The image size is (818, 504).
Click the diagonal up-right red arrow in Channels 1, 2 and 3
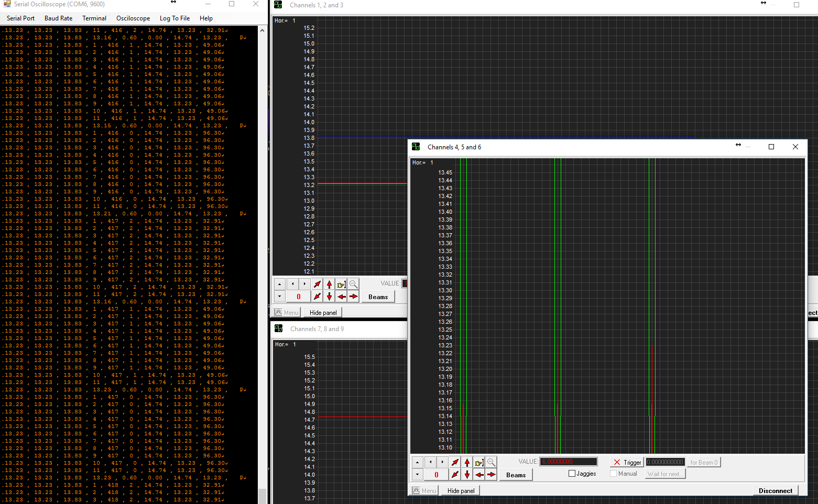317,284
